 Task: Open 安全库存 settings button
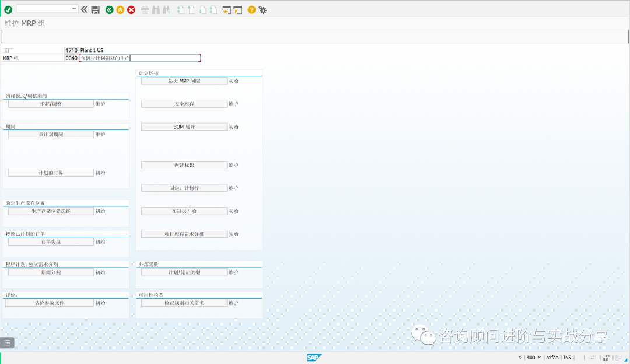184,103
